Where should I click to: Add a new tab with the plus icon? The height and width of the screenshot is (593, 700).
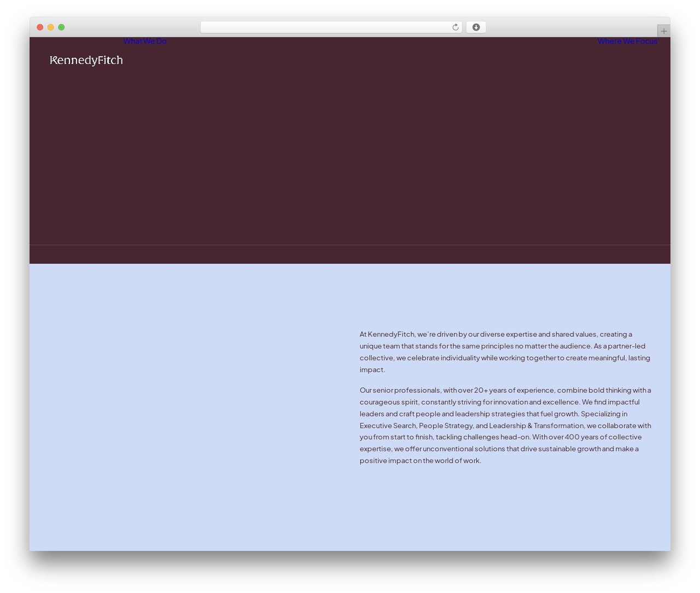[663, 31]
